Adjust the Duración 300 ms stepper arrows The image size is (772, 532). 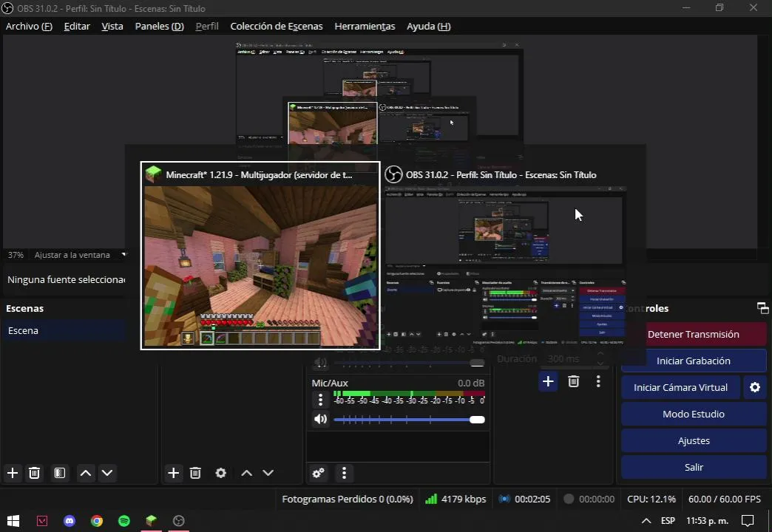(x=600, y=358)
